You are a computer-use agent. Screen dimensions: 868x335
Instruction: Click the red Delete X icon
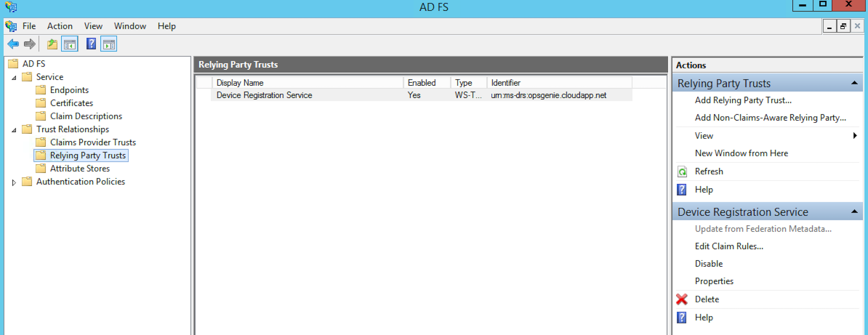coord(682,299)
